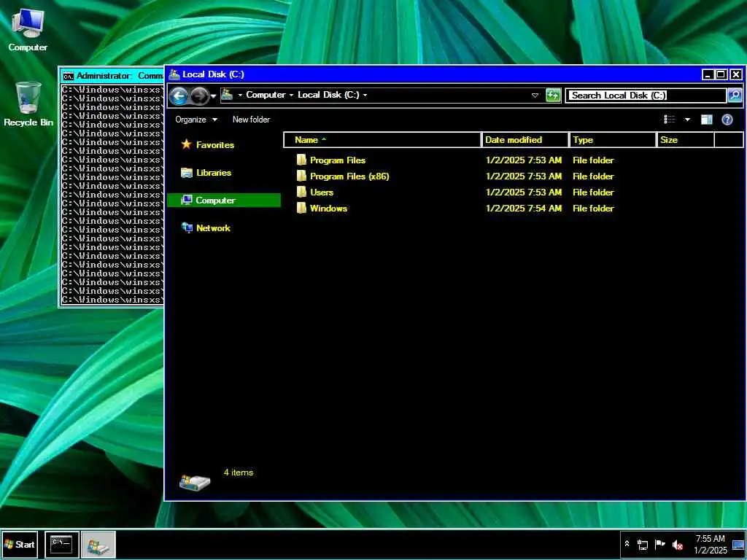Click the search magnifier icon
The height and width of the screenshot is (560, 747).
[x=735, y=96]
